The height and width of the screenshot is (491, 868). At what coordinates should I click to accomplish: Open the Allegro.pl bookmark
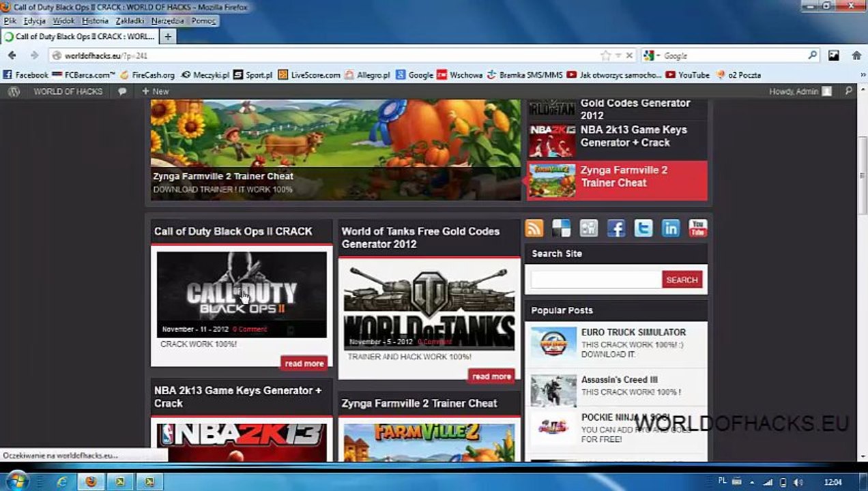pyautogui.click(x=367, y=75)
